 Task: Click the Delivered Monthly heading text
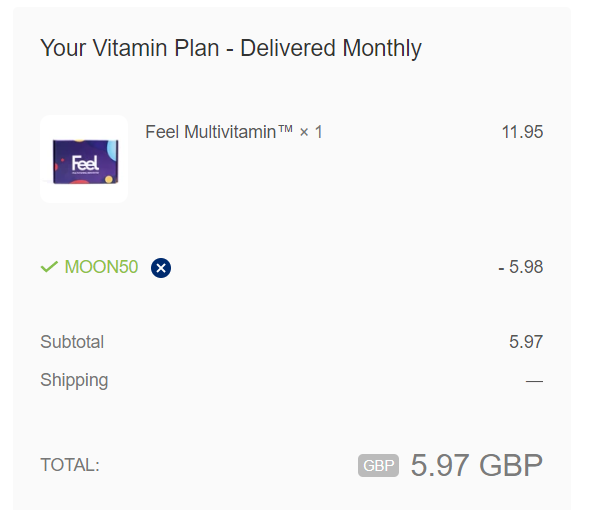click(331, 49)
